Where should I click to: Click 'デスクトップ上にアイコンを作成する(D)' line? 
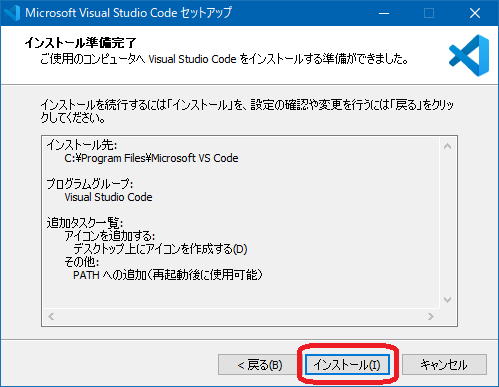[160, 249]
